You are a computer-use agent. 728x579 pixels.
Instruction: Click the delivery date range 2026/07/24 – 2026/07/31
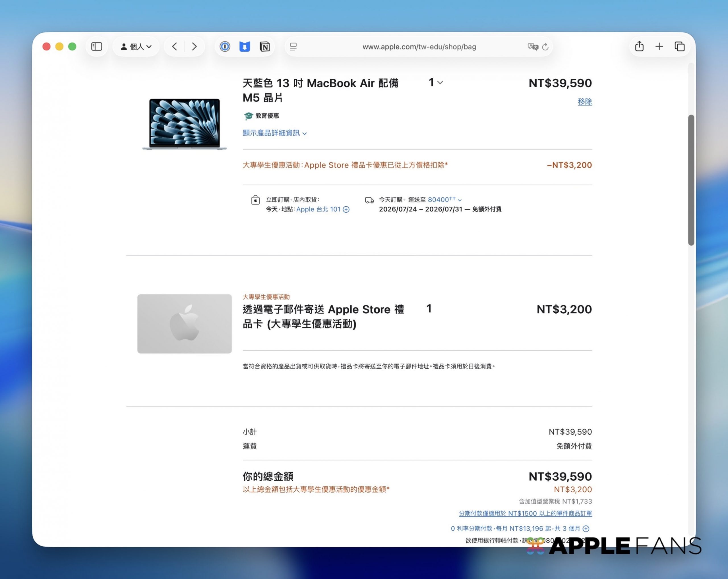pos(420,209)
